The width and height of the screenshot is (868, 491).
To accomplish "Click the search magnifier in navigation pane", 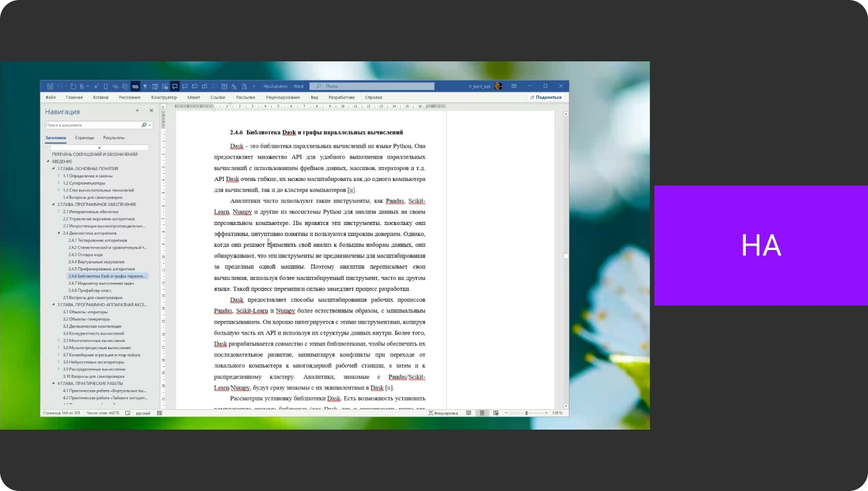I will coord(144,125).
